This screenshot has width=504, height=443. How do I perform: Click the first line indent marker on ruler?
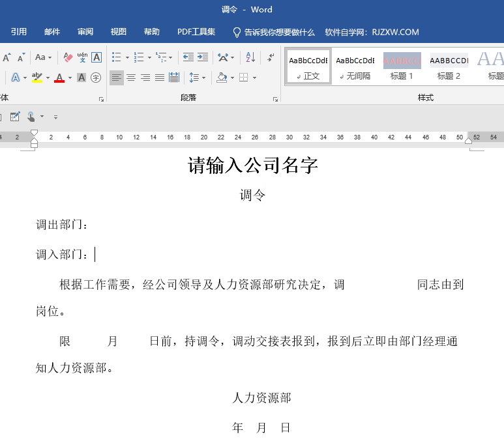34,132
